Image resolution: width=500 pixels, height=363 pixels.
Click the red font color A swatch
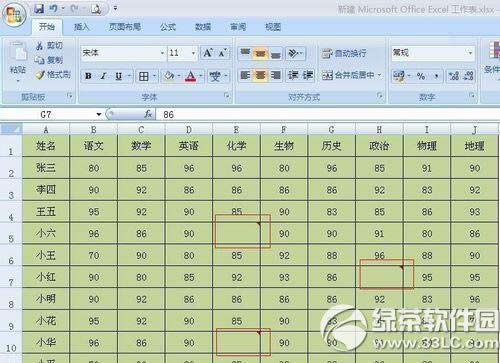pos(190,76)
